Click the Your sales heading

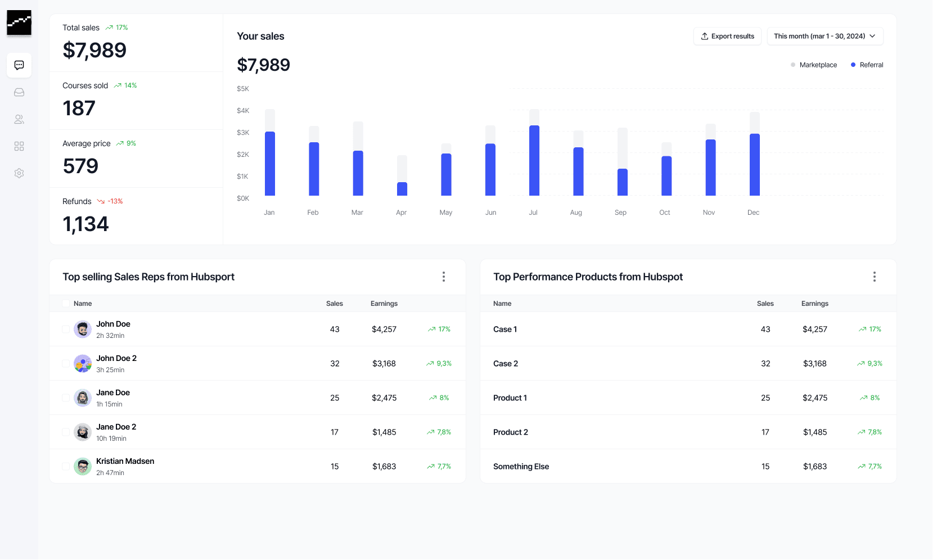(260, 36)
